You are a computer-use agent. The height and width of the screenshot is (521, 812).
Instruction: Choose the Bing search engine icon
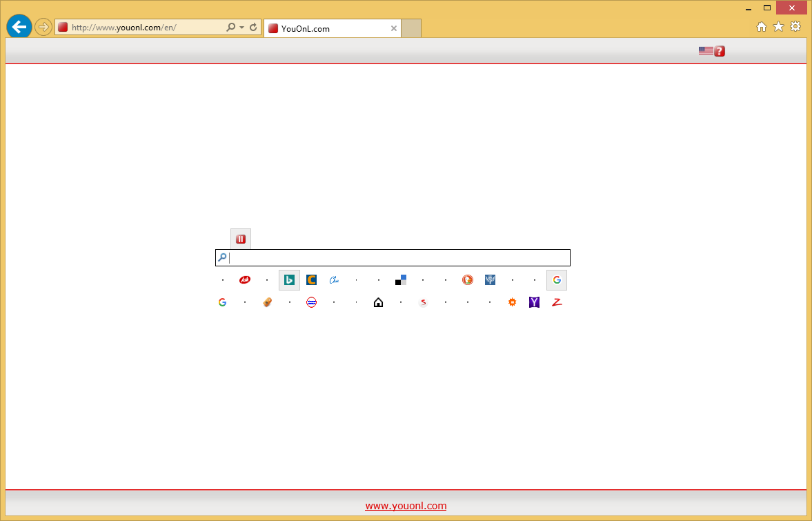click(290, 280)
